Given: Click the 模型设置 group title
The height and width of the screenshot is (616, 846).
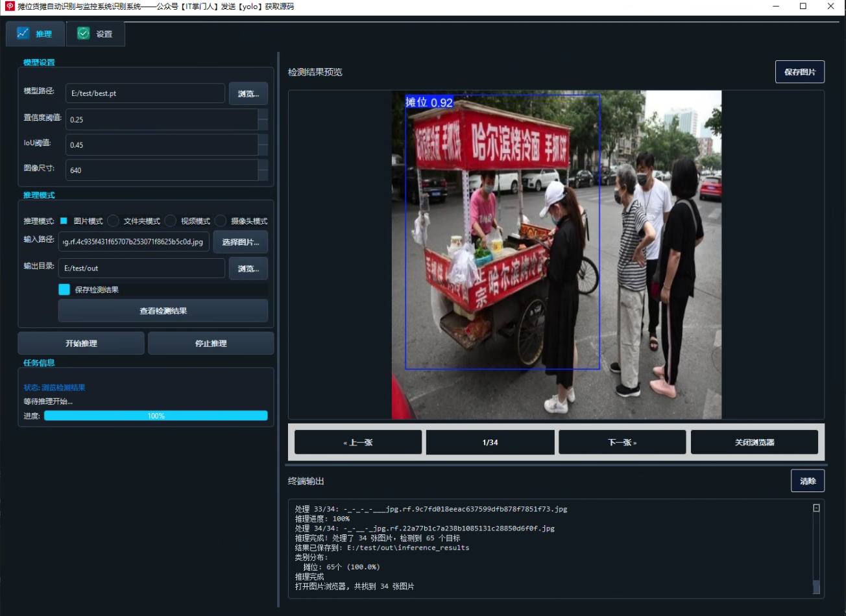Looking at the screenshot, I should (x=39, y=62).
